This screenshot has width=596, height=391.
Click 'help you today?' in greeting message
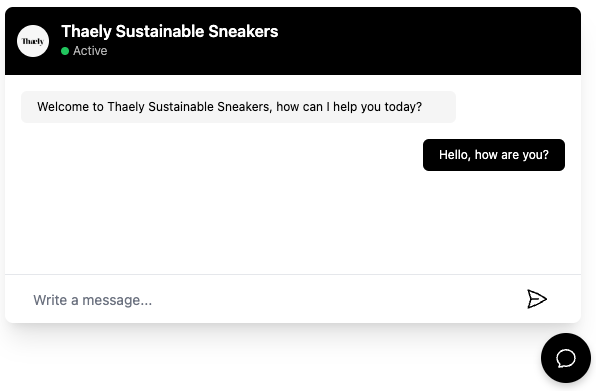377,107
